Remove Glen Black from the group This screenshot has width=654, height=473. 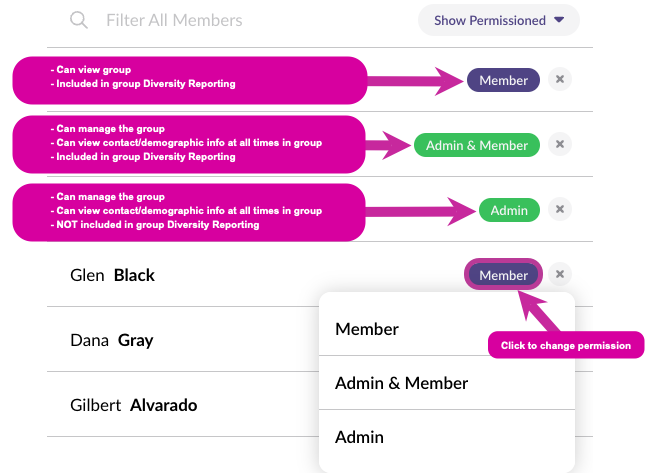click(560, 275)
